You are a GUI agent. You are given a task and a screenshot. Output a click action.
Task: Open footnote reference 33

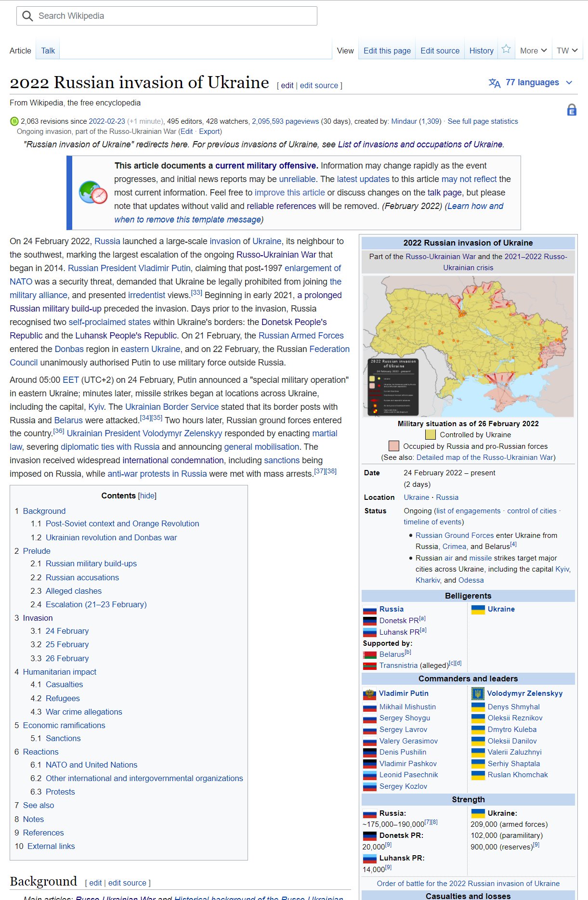tap(196, 292)
